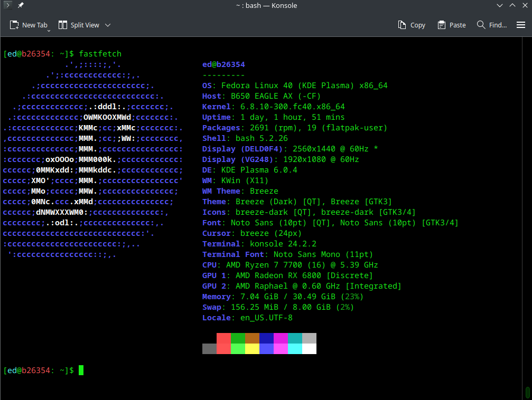532x400 pixels.
Task: Click the 'OS: Fedora Linux 40' line
Action: tap(295, 85)
